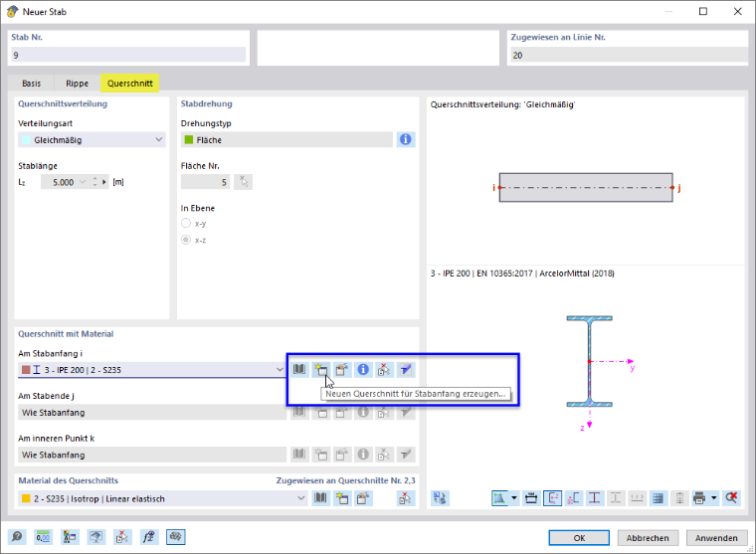Click the red color swatch of IPE 200
The height and width of the screenshot is (554, 756).
tap(26, 370)
